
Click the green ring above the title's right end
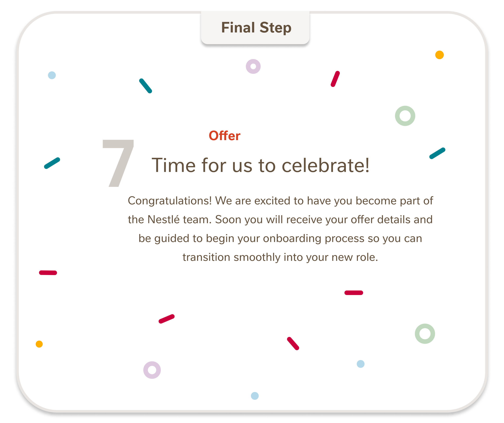coord(405,116)
